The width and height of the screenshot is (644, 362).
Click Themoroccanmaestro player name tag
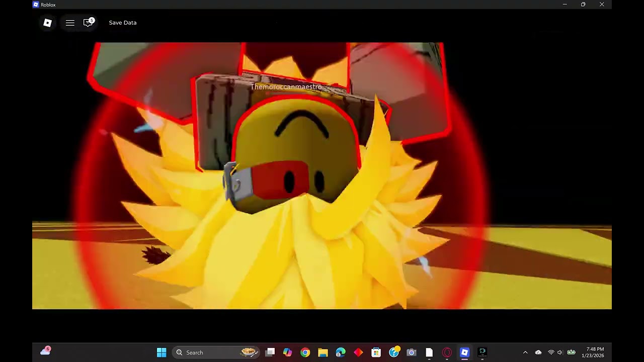pyautogui.click(x=286, y=87)
